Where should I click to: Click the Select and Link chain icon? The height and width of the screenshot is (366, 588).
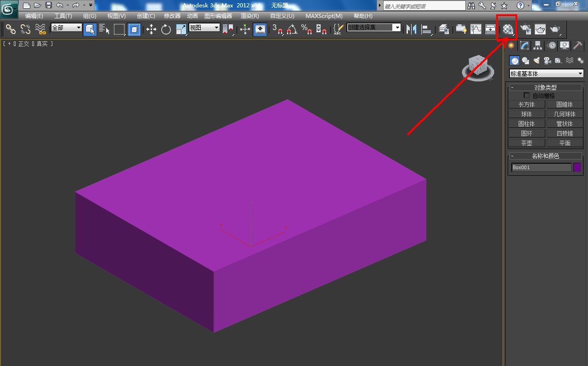click(11, 29)
